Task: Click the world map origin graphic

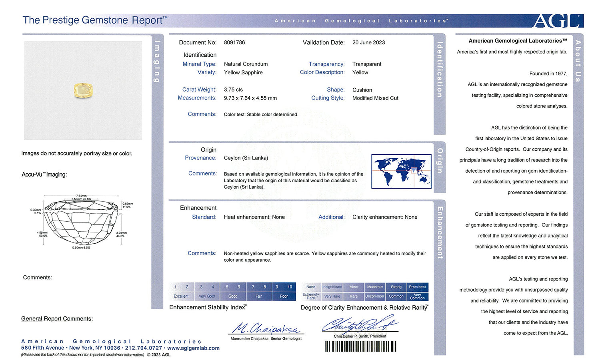Action: [x=401, y=171]
